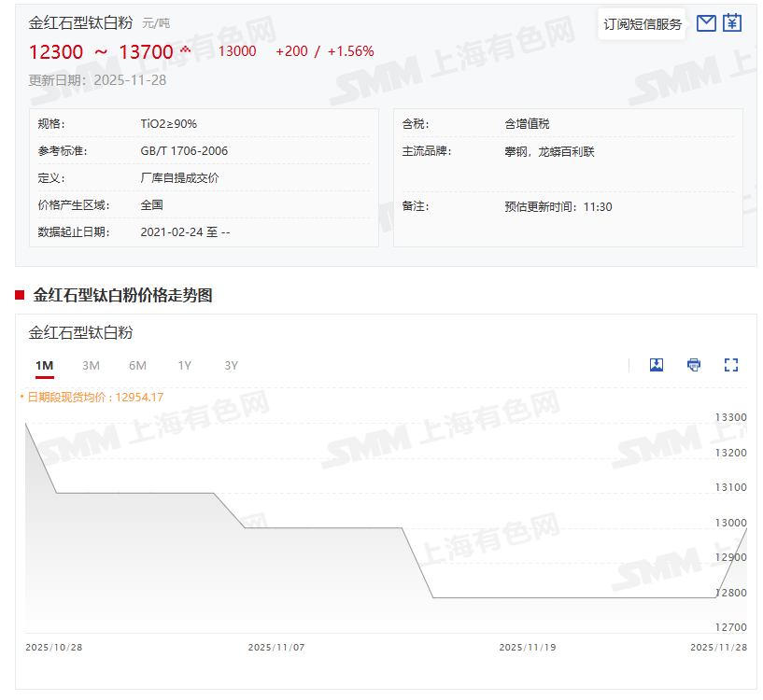Click the 13000 value on price axis
The height and width of the screenshot is (700, 763).
[x=730, y=523]
